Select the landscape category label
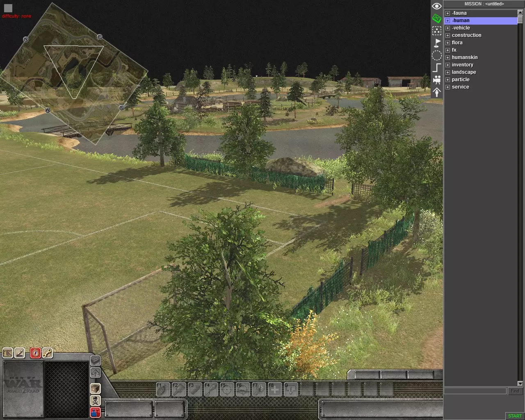The image size is (525, 420). tap(464, 72)
